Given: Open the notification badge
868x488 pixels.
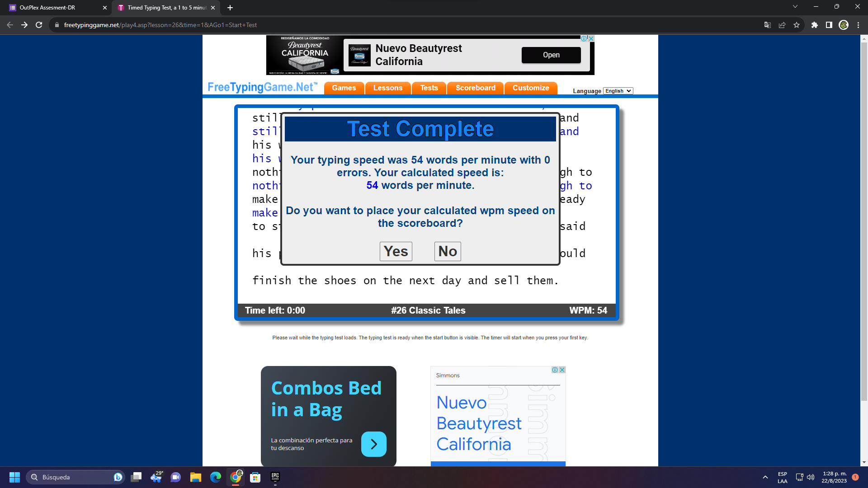Looking at the screenshot, I should pos(855,477).
